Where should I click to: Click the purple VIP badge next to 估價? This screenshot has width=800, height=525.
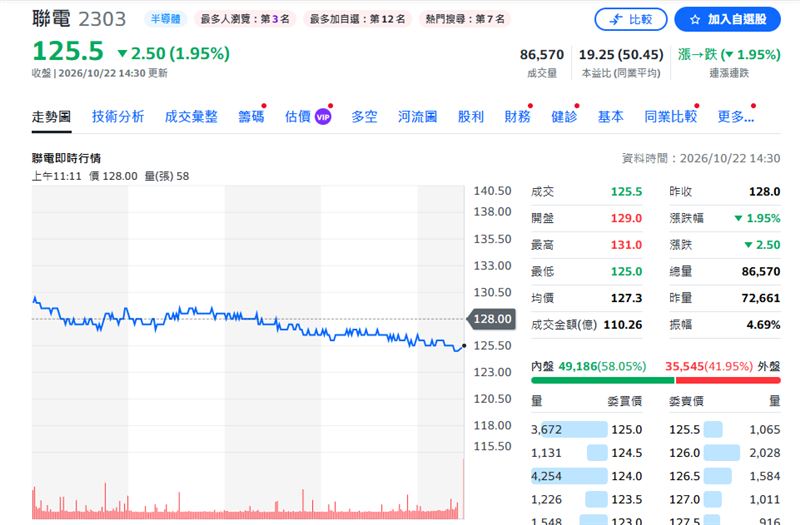click(323, 117)
